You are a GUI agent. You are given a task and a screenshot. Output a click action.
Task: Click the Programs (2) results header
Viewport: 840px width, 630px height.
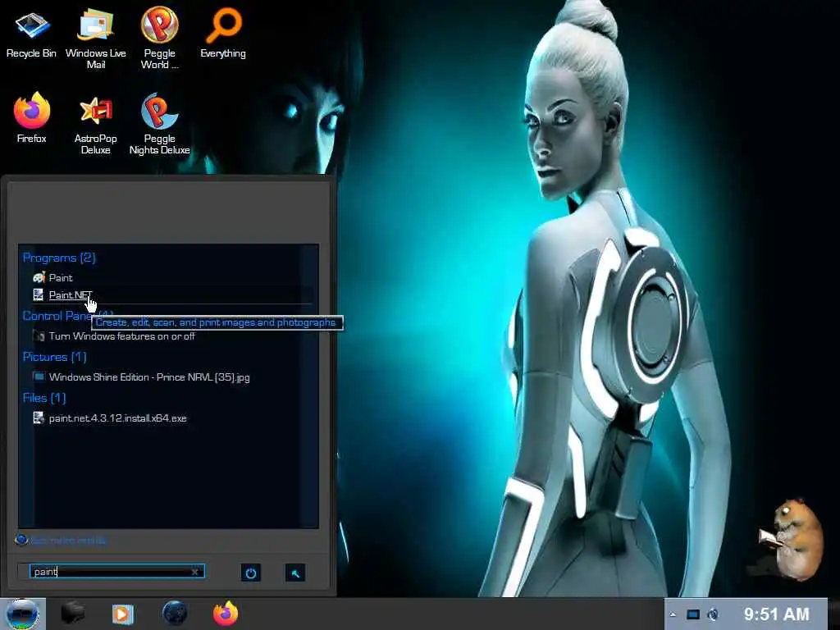tap(59, 258)
